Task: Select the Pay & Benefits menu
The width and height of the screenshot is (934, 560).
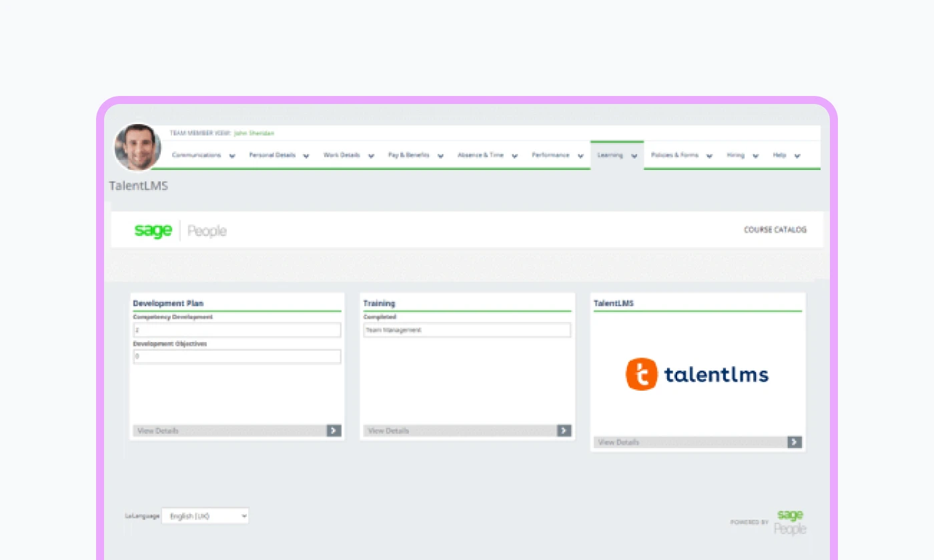Action: point(408,155)
